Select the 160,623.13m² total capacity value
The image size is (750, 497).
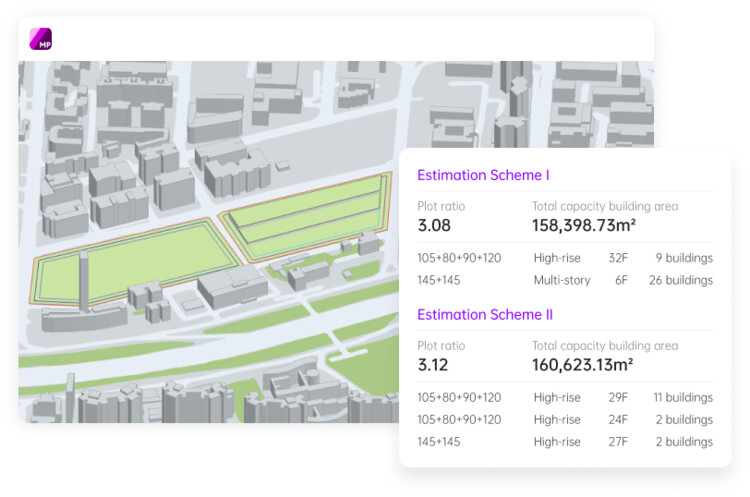click(x=582, y=365)
